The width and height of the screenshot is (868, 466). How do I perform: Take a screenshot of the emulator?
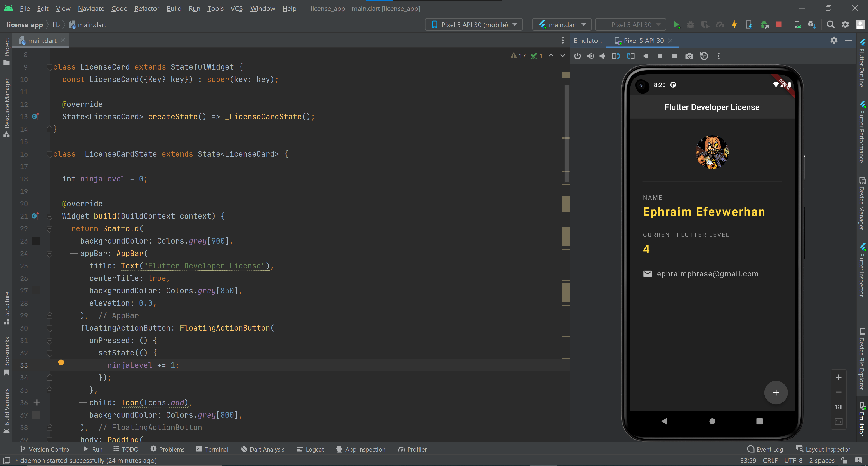(x=689, y=56)
